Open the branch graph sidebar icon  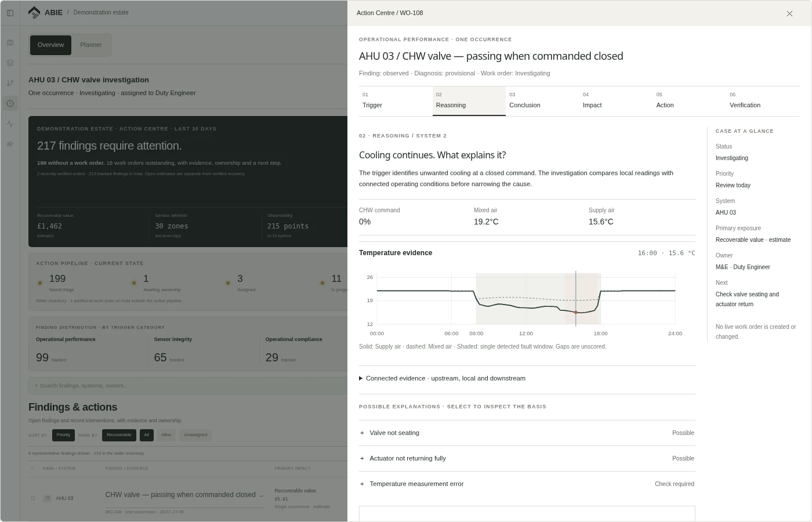10,83
